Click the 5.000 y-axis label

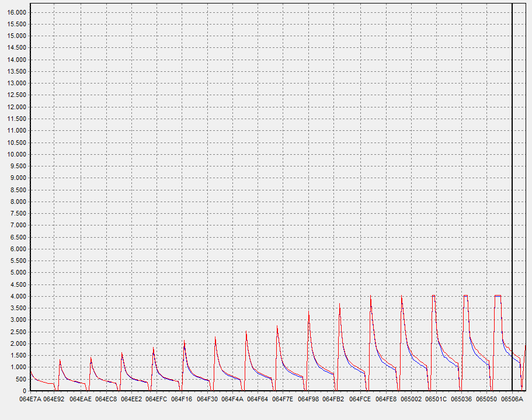(x=18, y=272)
